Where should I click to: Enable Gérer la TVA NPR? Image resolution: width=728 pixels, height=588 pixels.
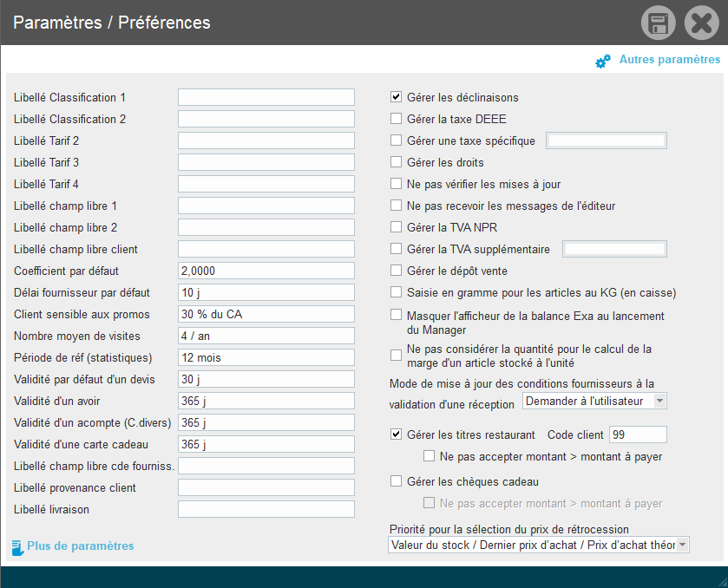click(397, 227)
